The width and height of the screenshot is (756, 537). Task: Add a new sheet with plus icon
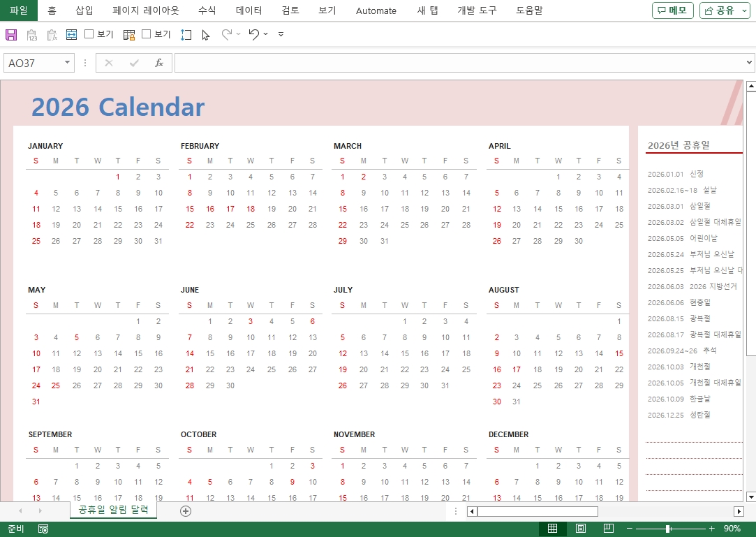[x=186, y=511]
